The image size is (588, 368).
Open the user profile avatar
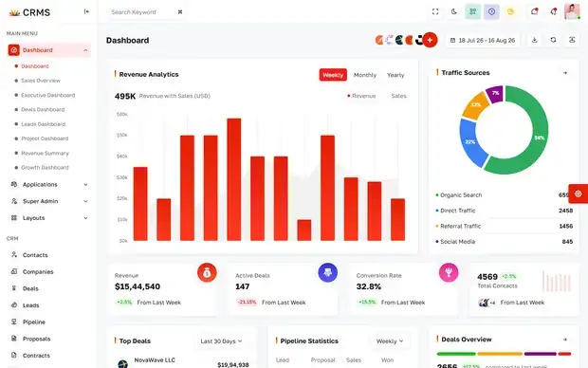[572, 11]
